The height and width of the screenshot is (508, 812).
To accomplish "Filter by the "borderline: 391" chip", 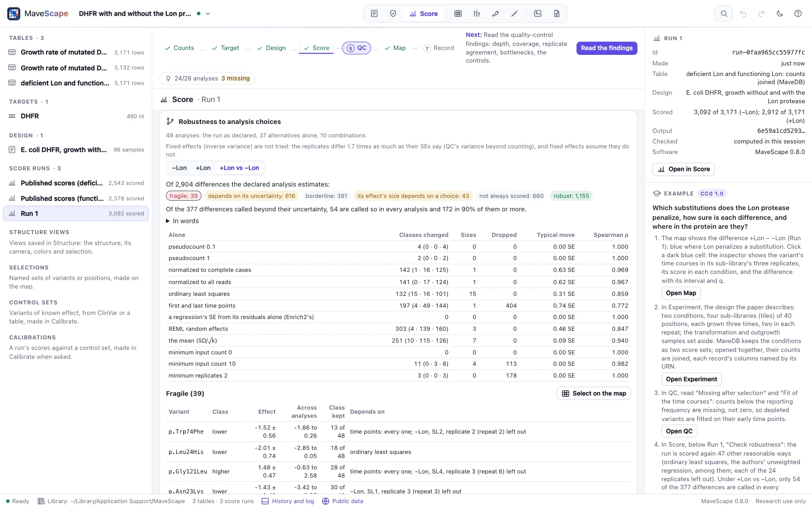I will coord(326,196).
